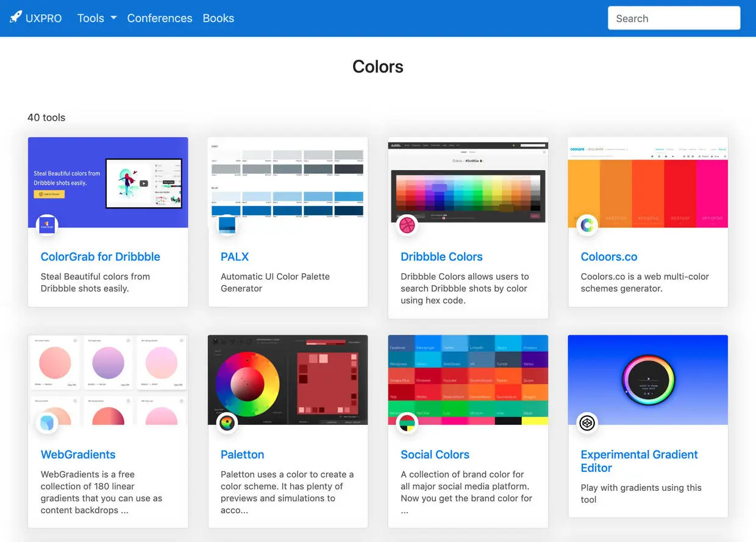Click the UXPRO brand name
The image size is (756, 542).
44,18
